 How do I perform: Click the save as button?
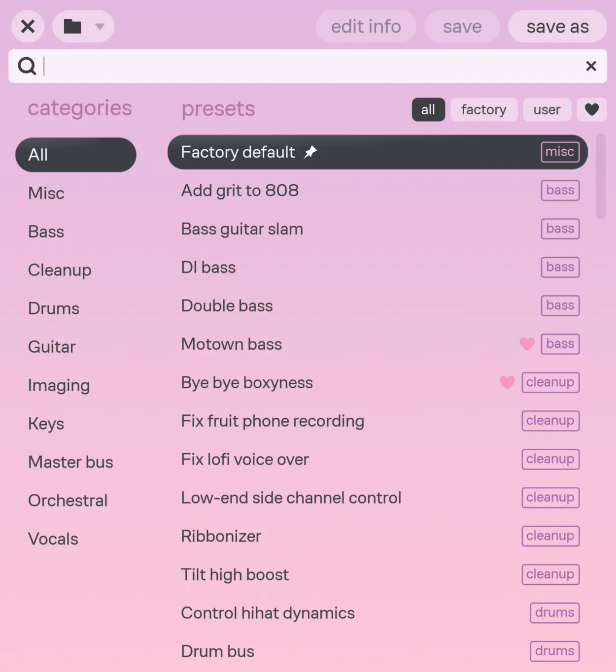tap(557, 27)
